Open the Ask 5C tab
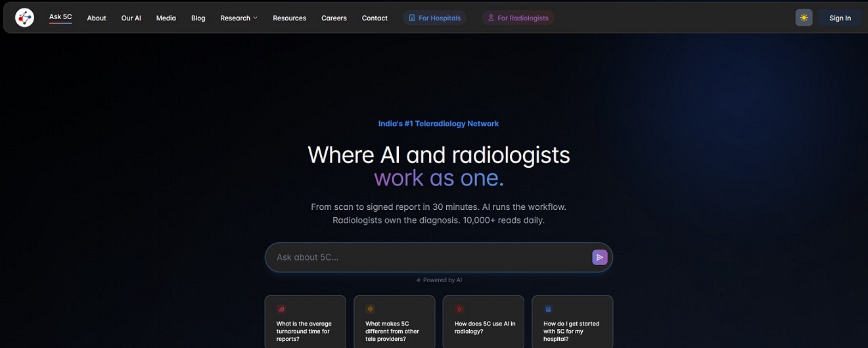This screenshot has height=348, width=868. coord(60,17)
